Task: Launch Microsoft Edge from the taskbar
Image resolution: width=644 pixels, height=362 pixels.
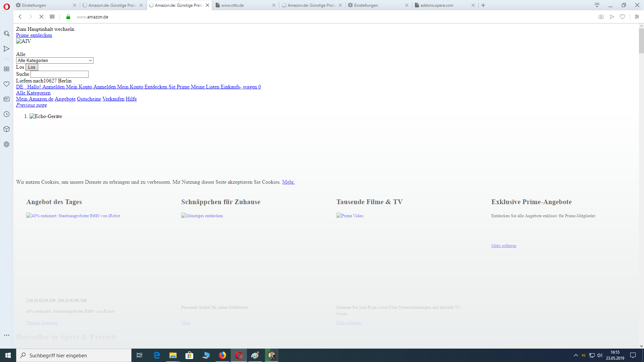Action: tap(157, 355)
